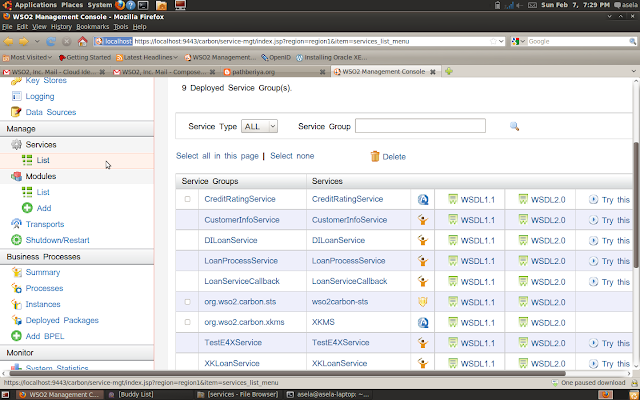This screenshot has width=640, height=400.
Task: Tick the CreditRatingService checkbox
Action: 187,199
